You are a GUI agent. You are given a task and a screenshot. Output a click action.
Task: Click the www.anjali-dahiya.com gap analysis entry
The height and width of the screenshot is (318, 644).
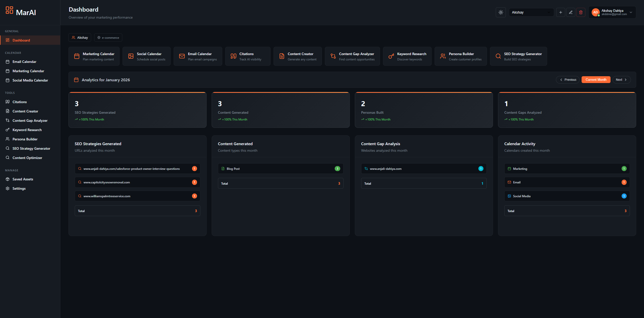pyautogui.click(x=424, y=169)
